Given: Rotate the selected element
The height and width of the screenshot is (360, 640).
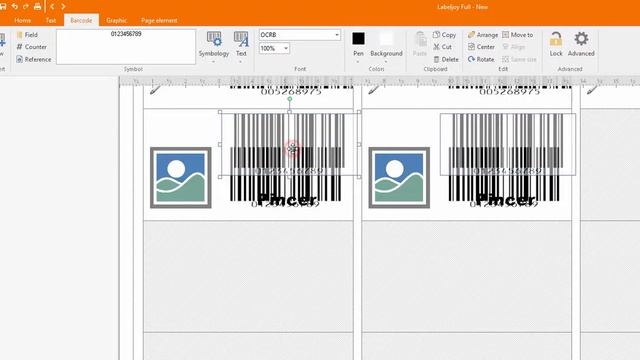Looking at the screenshot, I should [481, 59].
